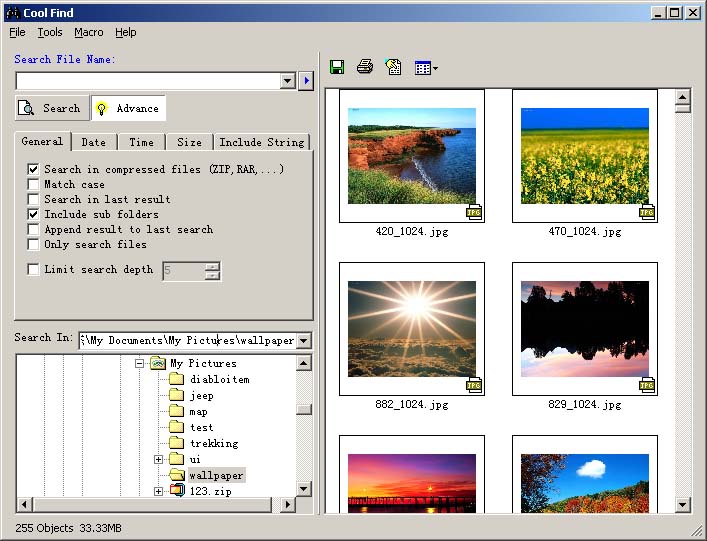Decrease the search depth spinner value

point(212,275)
